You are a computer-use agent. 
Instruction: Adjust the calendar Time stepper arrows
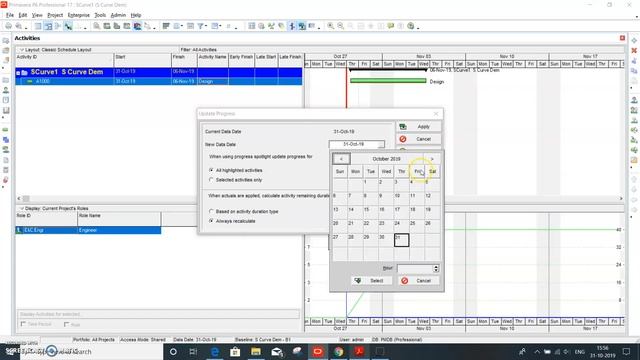click(x=436, y=268)
